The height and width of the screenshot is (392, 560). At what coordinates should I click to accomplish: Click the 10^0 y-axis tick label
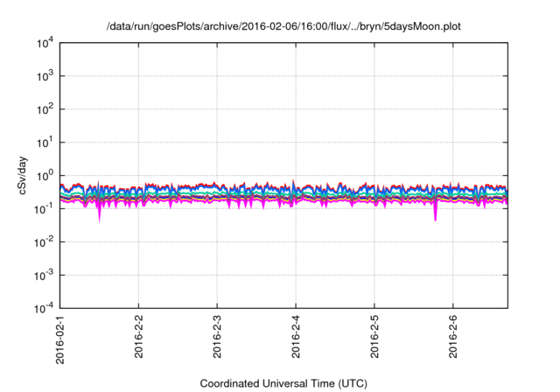(45, 176)
